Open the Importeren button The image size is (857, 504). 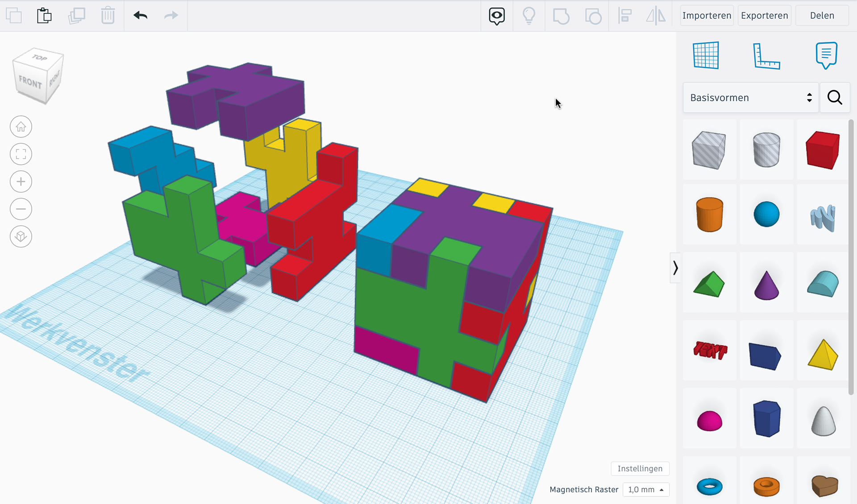(x=707, y=16)
